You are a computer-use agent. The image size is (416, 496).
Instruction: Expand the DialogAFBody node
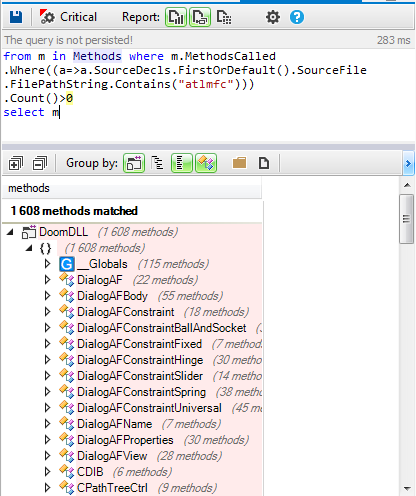47,296
